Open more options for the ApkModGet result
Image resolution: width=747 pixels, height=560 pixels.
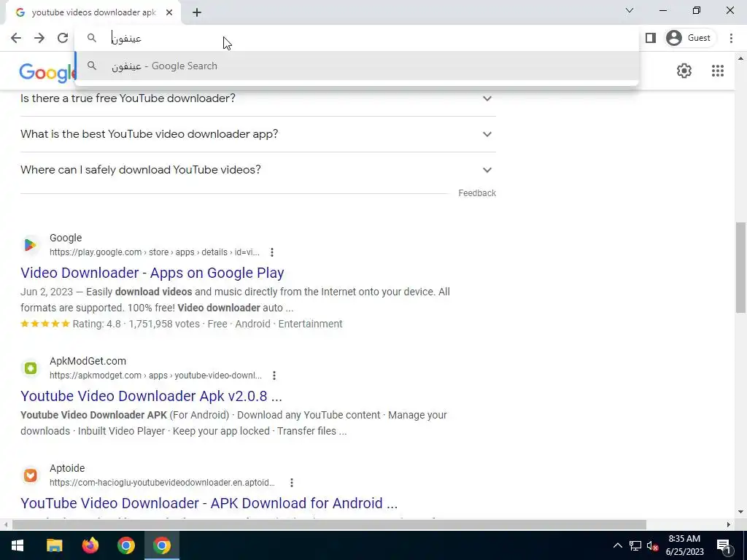point(274,376)
